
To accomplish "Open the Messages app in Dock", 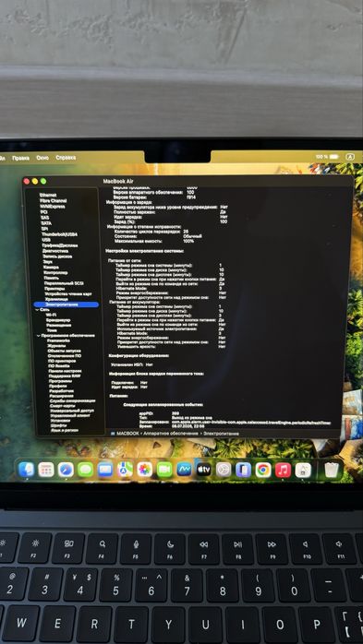I will pyautogui.click(x=86, y=470).
